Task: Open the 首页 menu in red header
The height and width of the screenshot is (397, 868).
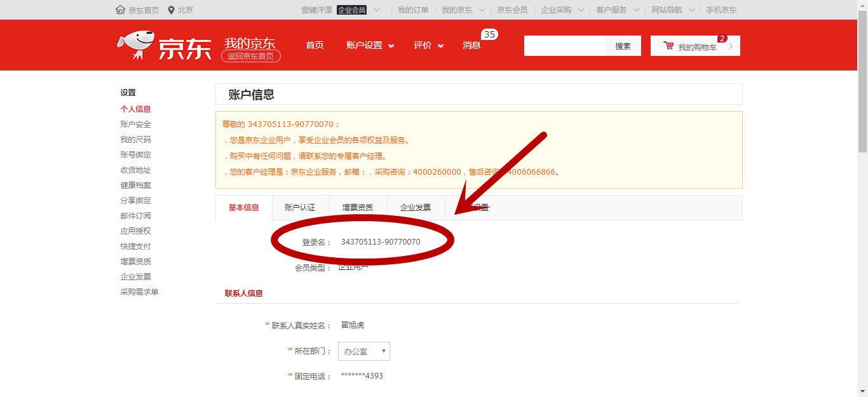Action: pyautogui.click(x=315, y=45)
